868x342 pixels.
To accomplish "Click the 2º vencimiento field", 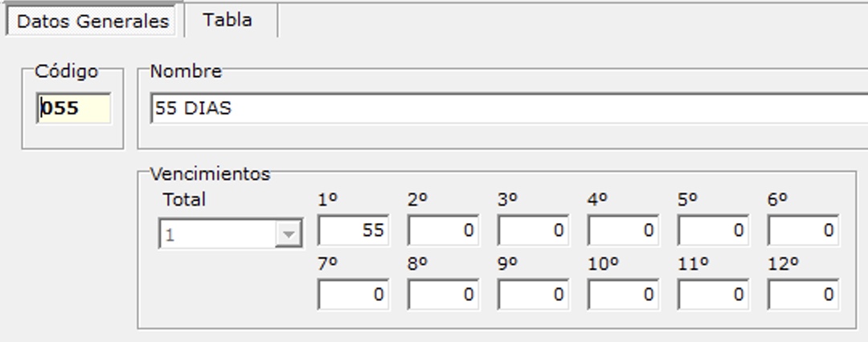I will click(x=443, y=230).
